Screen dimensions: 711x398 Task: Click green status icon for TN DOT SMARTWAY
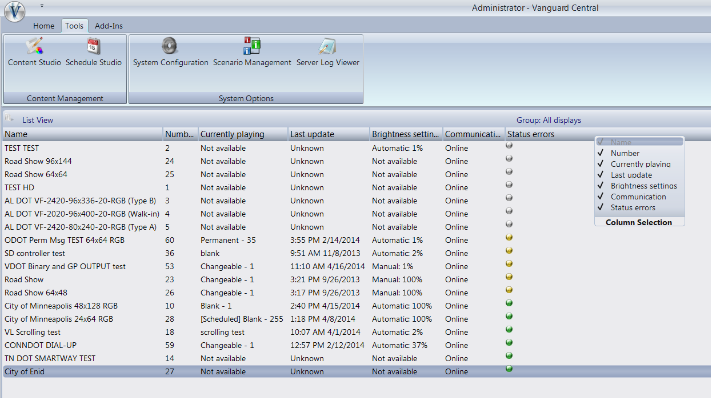pyautogui.click(x=509, y=356)
